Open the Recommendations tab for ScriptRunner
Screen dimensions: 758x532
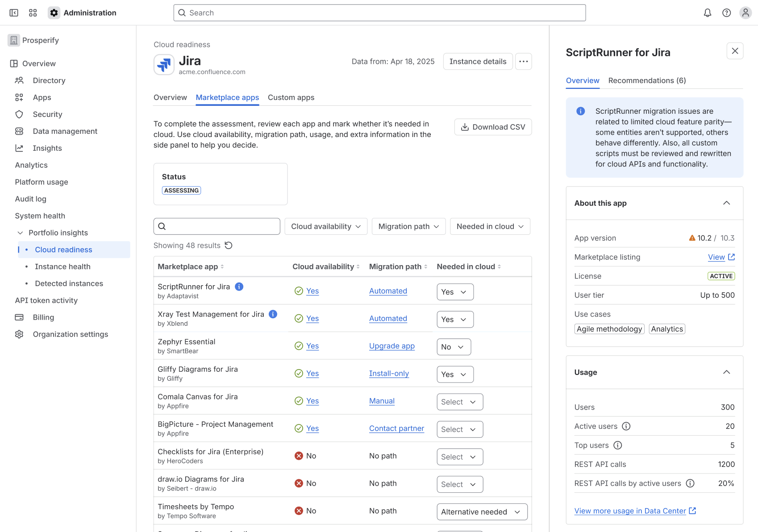point(647,80)
